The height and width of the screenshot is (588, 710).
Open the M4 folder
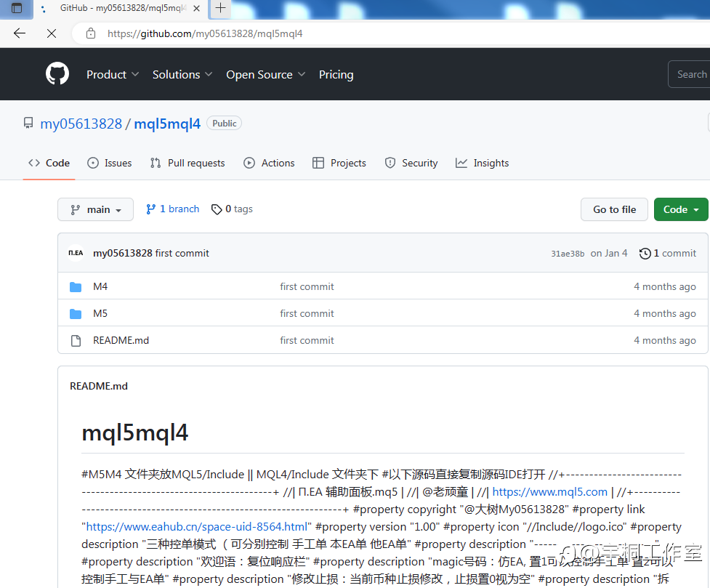[x=100, y=286]
